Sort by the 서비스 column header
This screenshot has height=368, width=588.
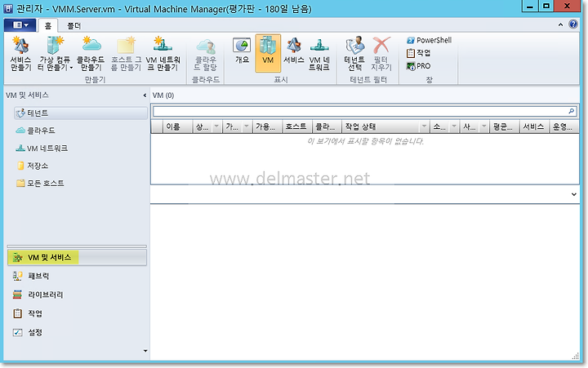pyautogui.click(x=534, y=126)
